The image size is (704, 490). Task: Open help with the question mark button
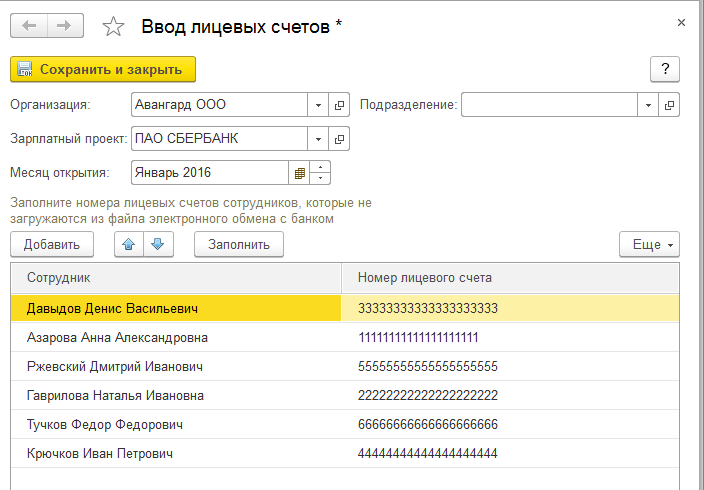pyautogui.click(x=664, y=69)
